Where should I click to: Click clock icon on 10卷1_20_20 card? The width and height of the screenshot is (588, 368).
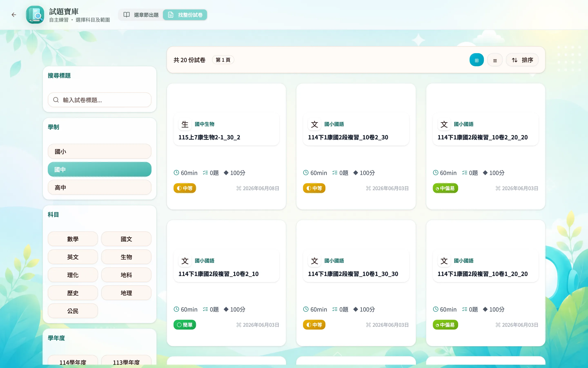[x=436, y=309]
